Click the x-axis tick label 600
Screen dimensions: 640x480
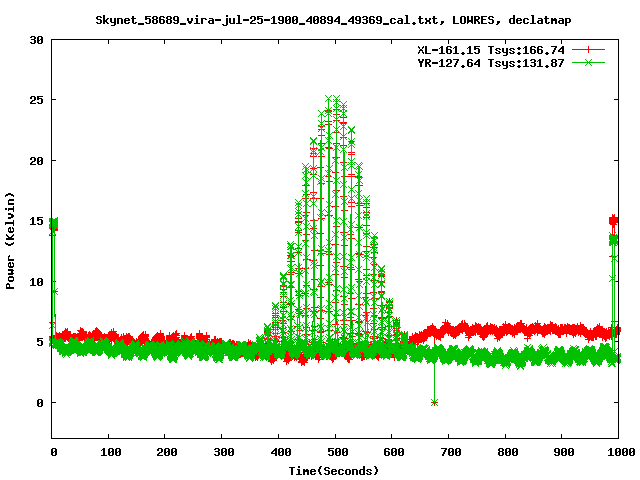(x=394, y=452)
